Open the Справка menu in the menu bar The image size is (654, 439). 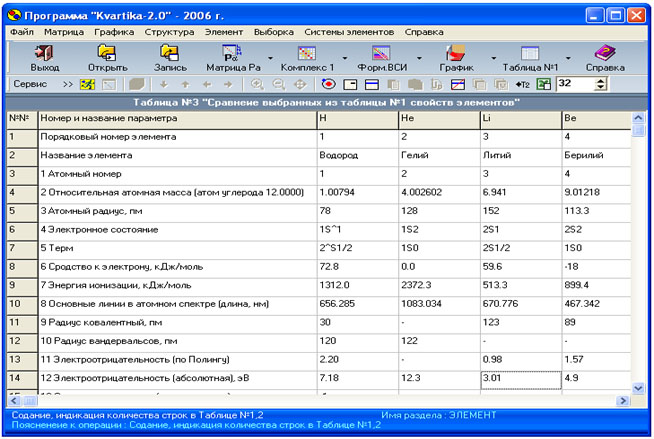[424, 32]
